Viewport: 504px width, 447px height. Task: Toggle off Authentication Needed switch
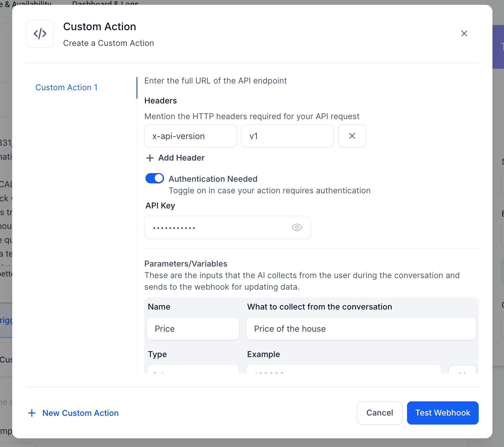click(155, 178)
